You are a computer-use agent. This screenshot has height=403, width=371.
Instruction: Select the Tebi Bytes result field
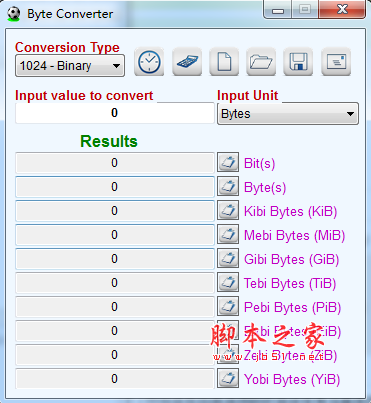point(115,283)
